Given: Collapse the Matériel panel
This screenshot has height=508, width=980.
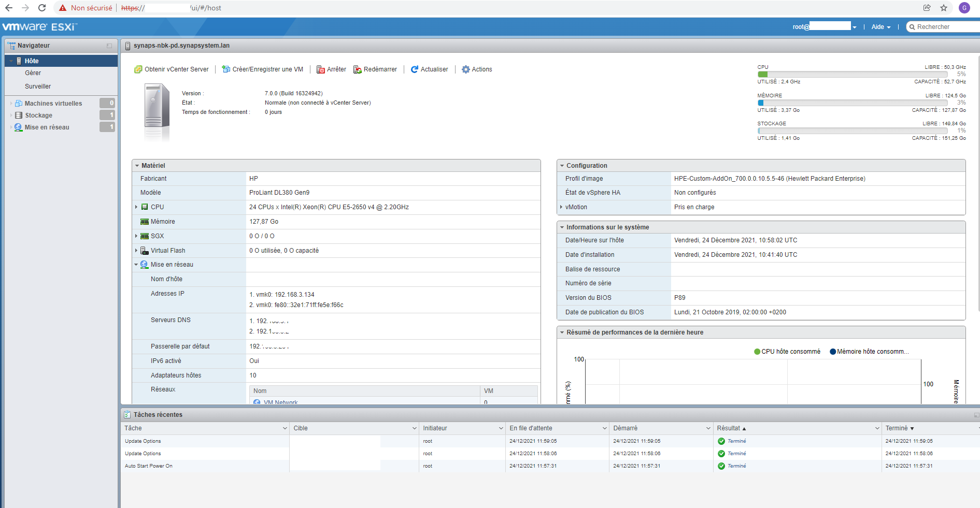Looking at the screenshot, I should [x=137, y=166].
